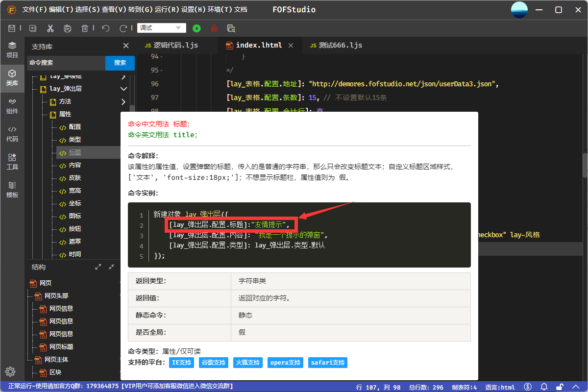This screenshot has width=588, height=392.
Task: Click the 谷歌支持 platform tag
Action: coord(214,363)
